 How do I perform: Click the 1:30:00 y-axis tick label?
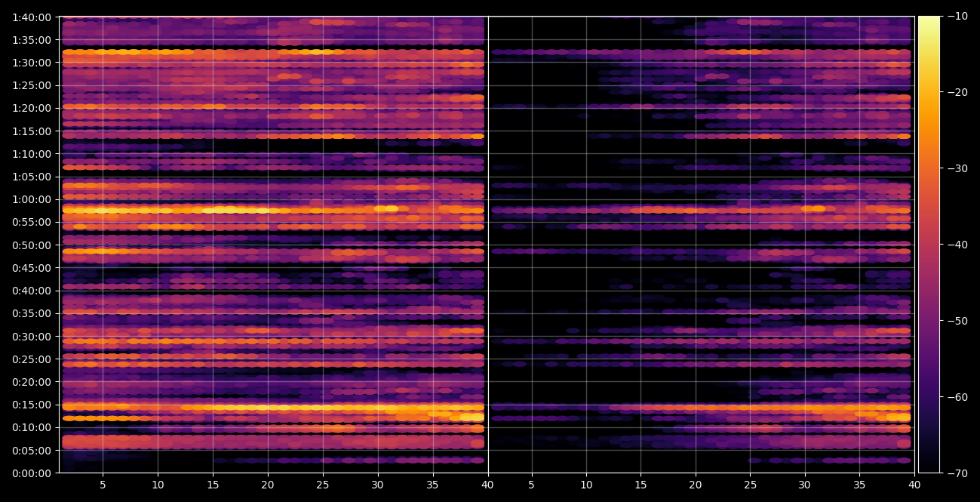tap(31, 63)
